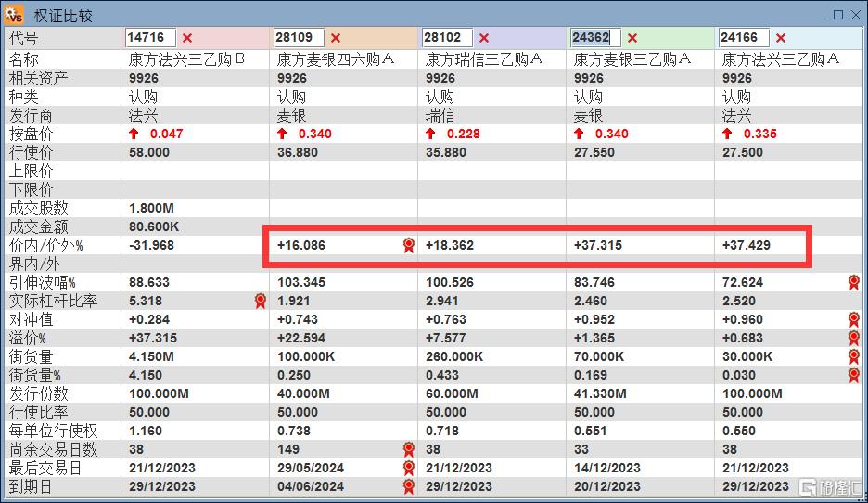The height and width of the screenshot is (503, 868).
Task: Click the red ribbon badge beside +0.683
Action: point(853,338)
